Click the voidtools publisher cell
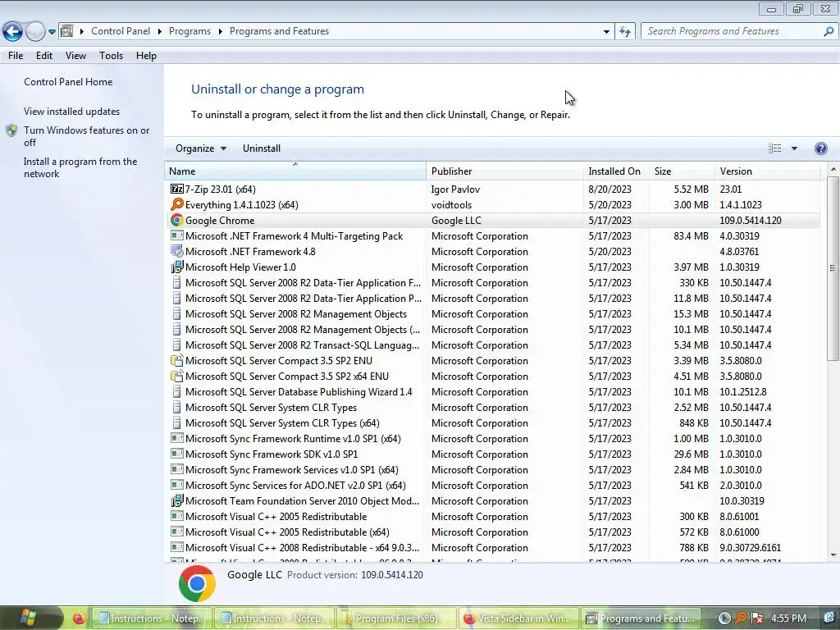The width and height of the screenshot is (840, 630). (452, 204)
